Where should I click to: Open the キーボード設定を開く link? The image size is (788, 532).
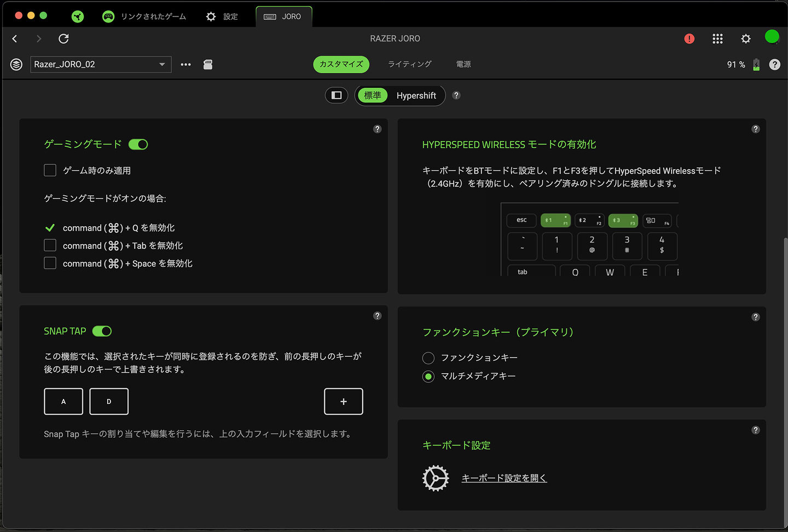tap(504, 478)
